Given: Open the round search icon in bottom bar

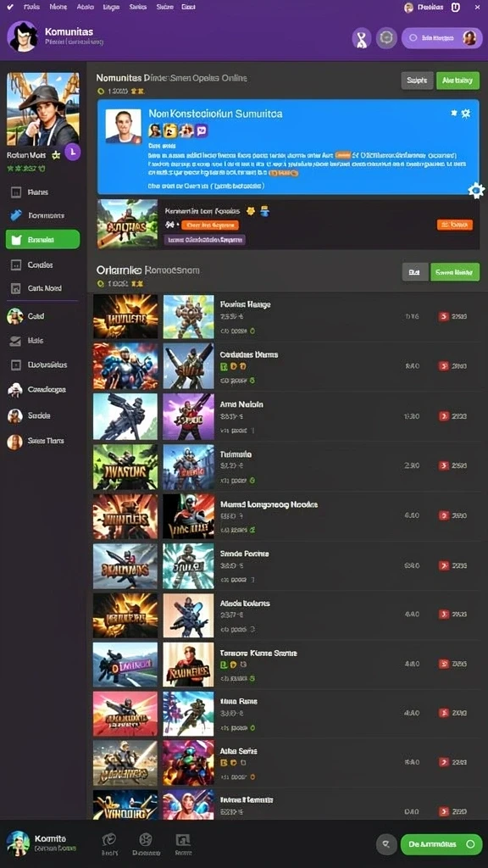Looking at the screenshot, I should [x=386, y=845].
